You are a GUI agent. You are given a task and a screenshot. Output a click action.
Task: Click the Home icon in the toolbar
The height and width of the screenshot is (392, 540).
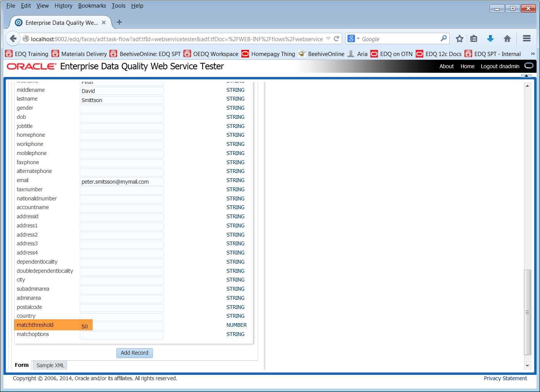507,38
